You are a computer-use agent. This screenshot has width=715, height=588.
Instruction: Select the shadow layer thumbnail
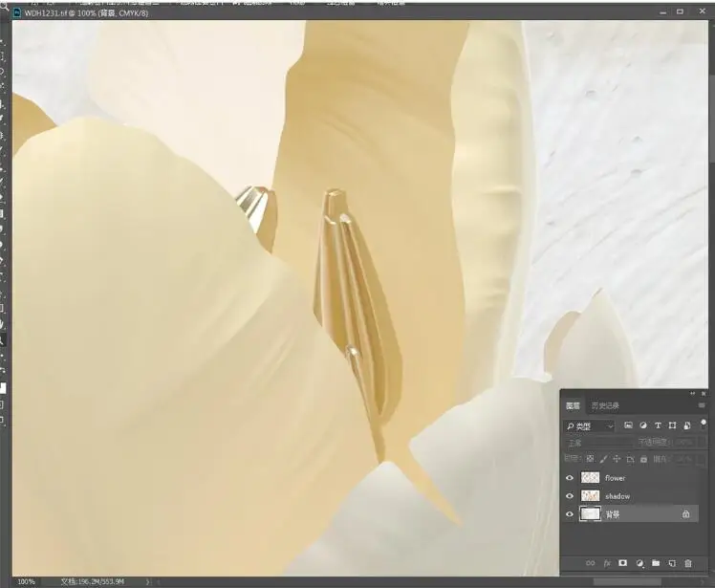coord(590,496)
